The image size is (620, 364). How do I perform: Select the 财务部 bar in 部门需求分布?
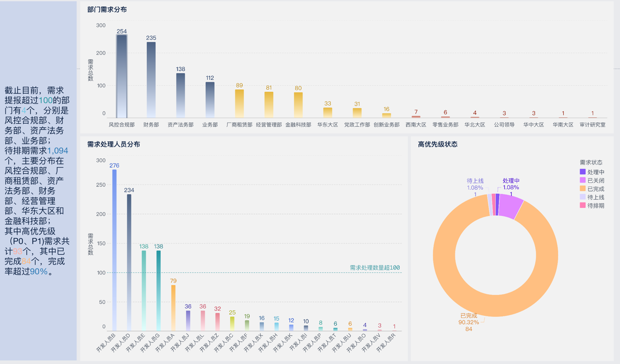click(151, 80)
